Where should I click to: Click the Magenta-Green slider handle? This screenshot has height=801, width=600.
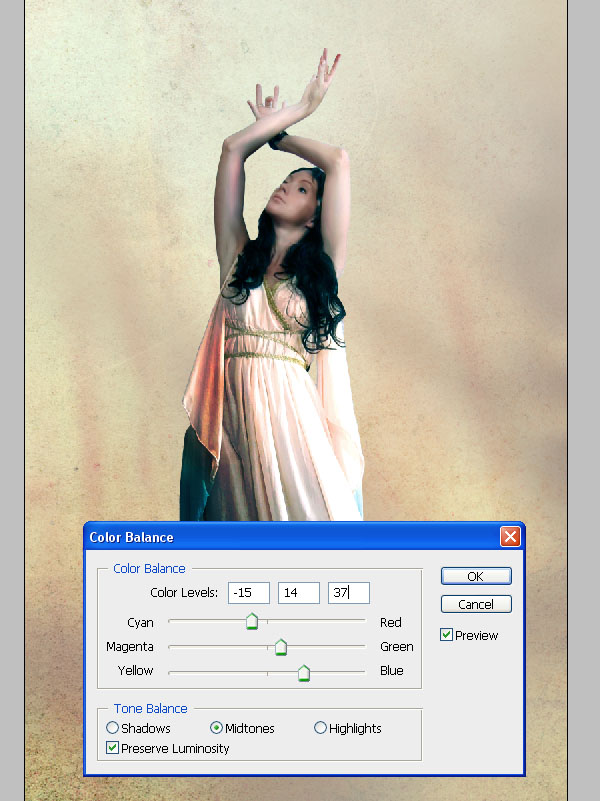pyautogui.click(x=281, y=647)
